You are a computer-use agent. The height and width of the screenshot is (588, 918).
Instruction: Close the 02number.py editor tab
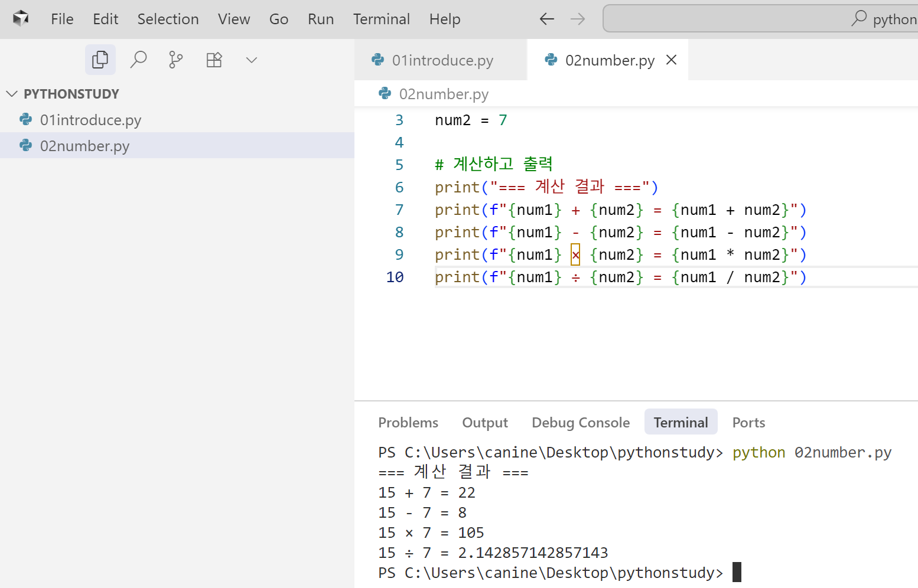(x=671, y=60)
